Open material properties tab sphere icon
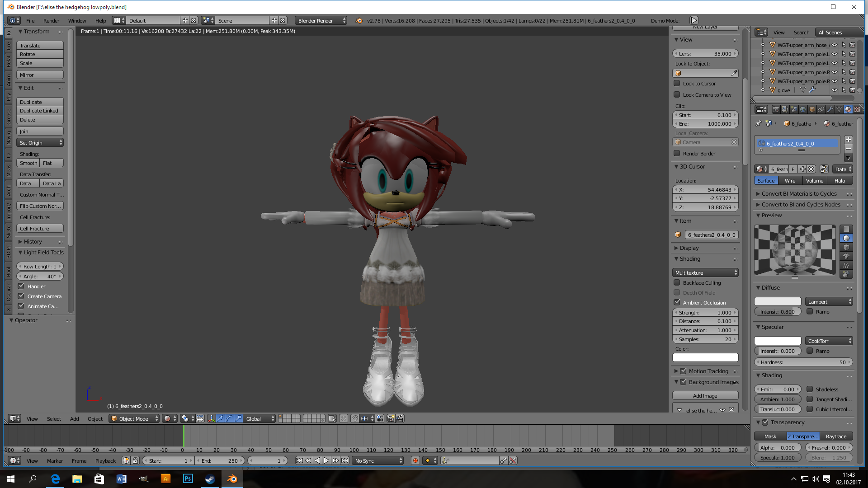Image resolution: width=868 pixels, height=488 pixels. (x=848, y=109)
